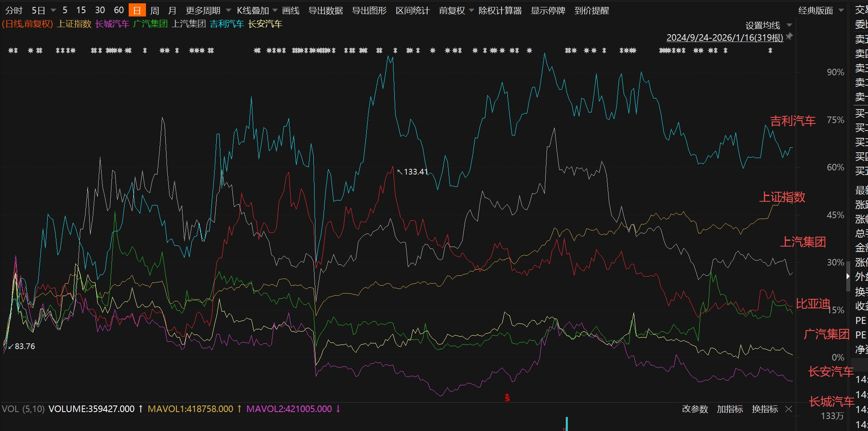
Task: Switch to the 月 monthly period
Action: pyautogui.click(x=172, y=10)
